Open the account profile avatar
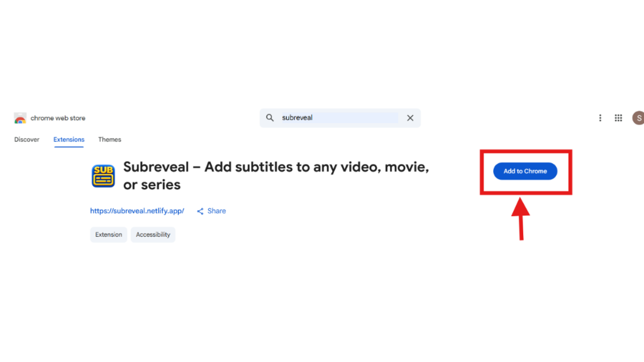 (x=638, y=118)
